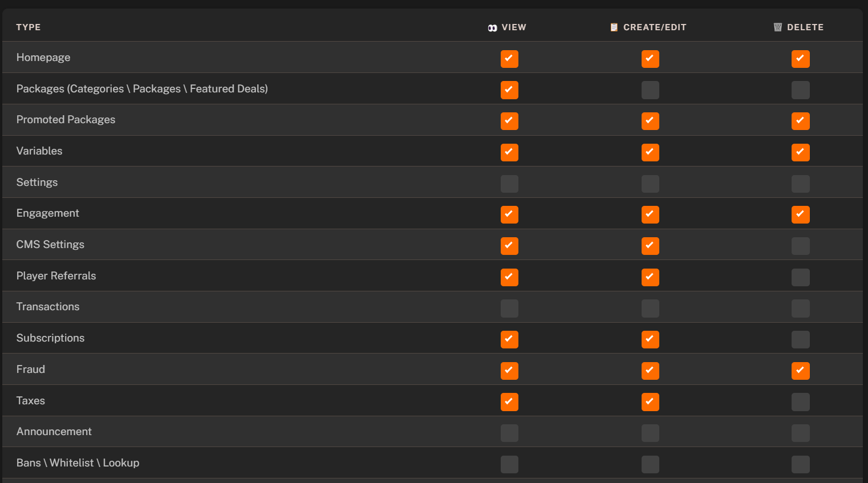Viewport: 868px width, 483px height.
Task: Uncheck Delete permission for Homepage
Action: coord(801,59)
